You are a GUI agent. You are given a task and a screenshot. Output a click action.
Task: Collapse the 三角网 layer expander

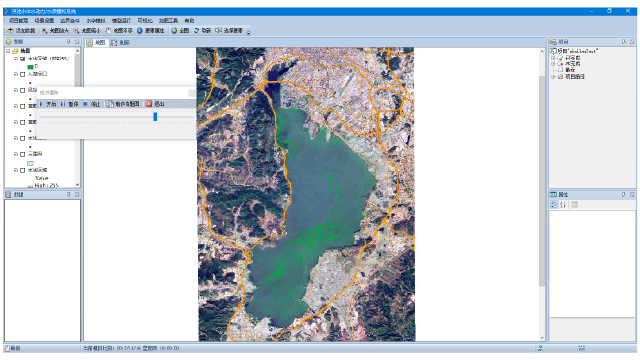pyautogui.click(x=16, y=154)
